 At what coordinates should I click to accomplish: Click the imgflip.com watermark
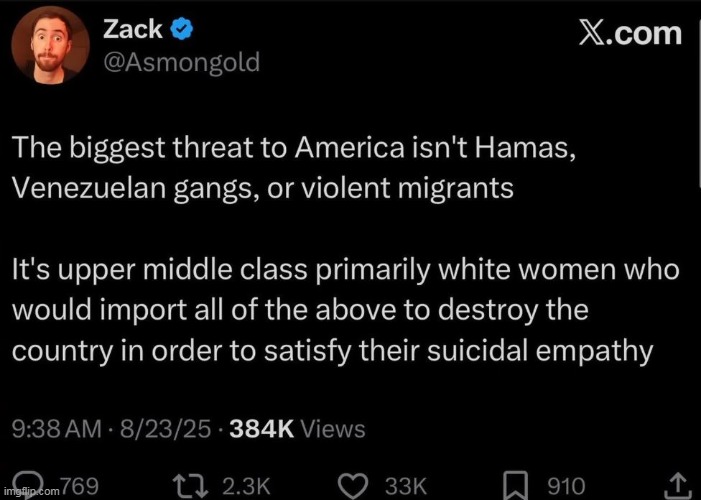pos(30,491)
